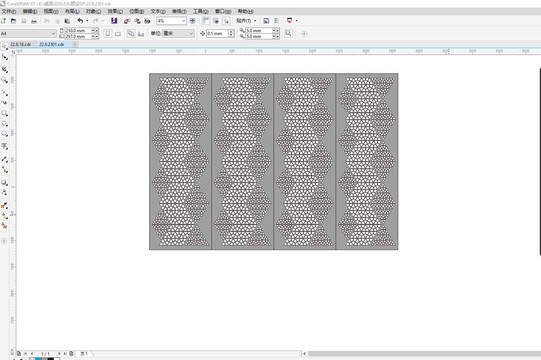Print the document using printer icon
This screenshot has width=541, height=360.
pyautogui.click(x=34, y=21)
